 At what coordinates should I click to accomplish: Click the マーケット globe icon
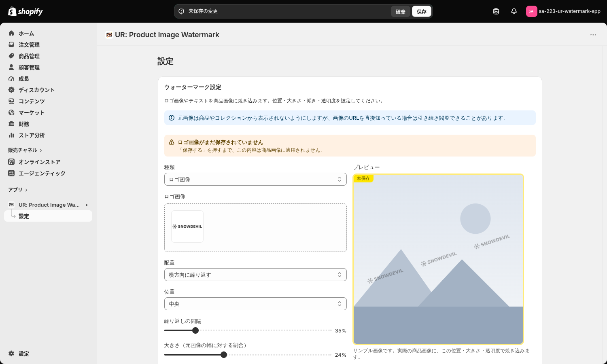point(11,112)
